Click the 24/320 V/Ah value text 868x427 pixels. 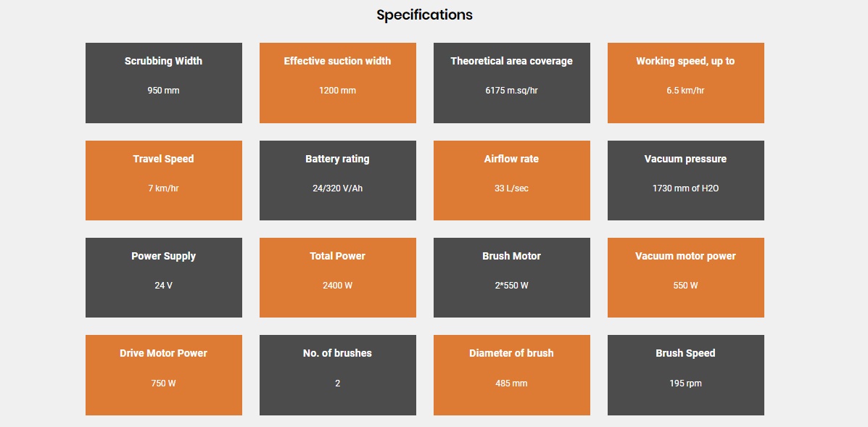[x=337, y=188]
